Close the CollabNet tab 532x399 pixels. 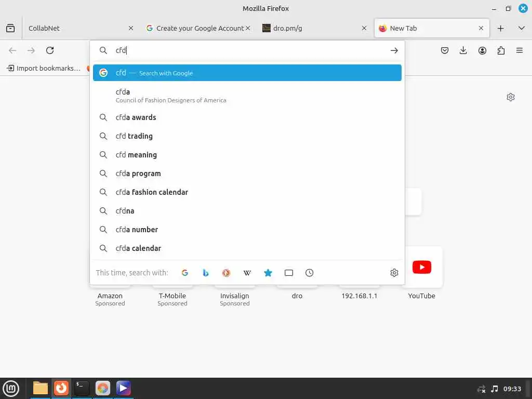[131, 28]
